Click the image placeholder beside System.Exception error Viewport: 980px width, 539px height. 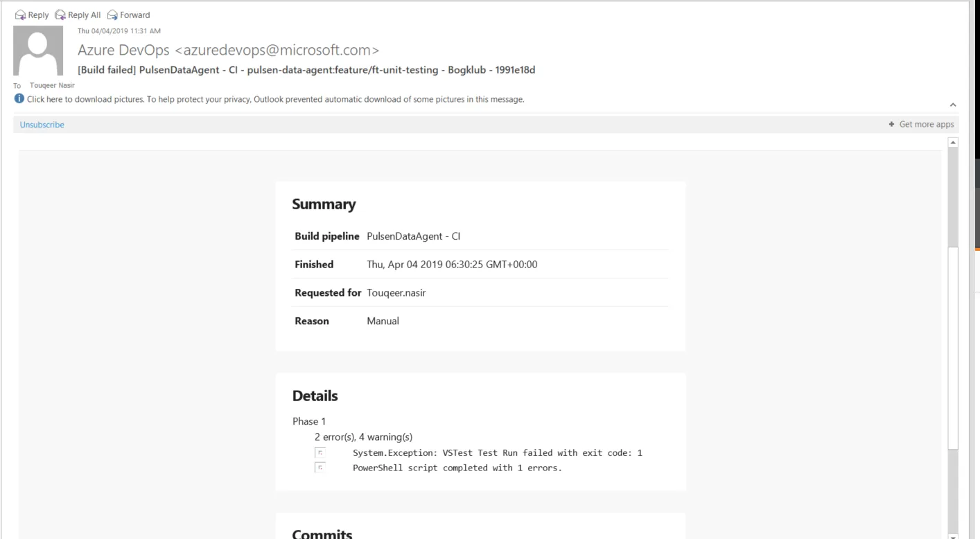(x=320, y=453)
